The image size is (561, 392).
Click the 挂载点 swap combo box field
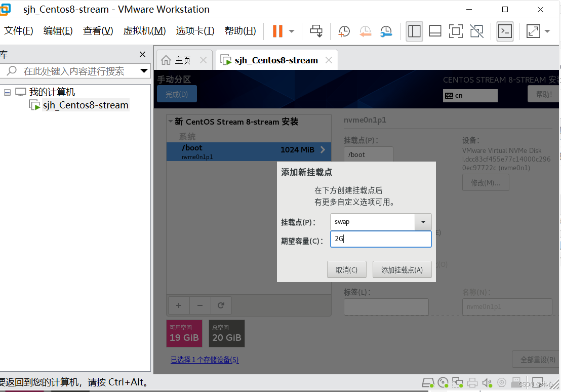373,222
